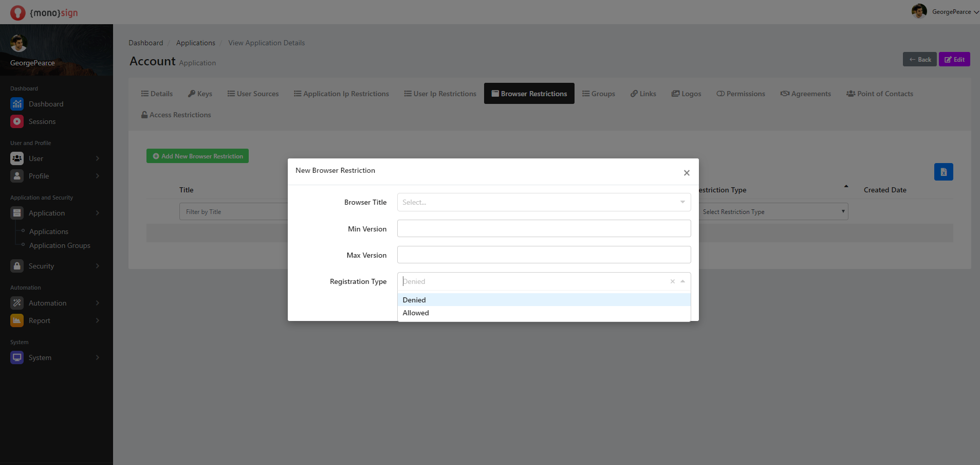Image resolution: width=980 pixels, height=465 pixels.
Task: Go to Dashboard breadcrumb link
Action: [145, 43]
